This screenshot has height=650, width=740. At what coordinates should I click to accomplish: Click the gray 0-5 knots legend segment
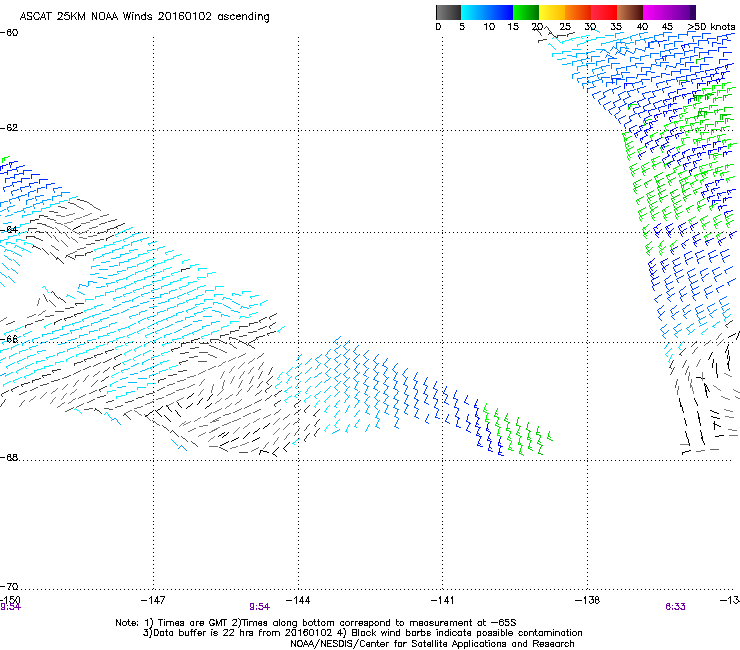coord(448,12)
